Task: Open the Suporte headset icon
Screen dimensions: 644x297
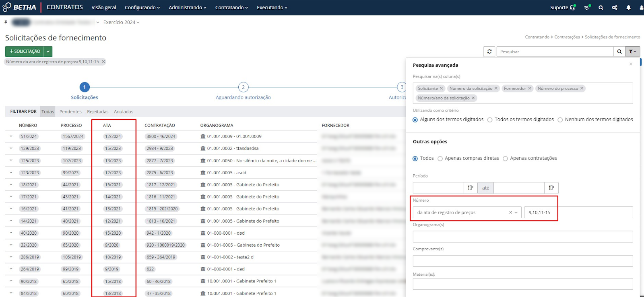Action: [573, 7]
